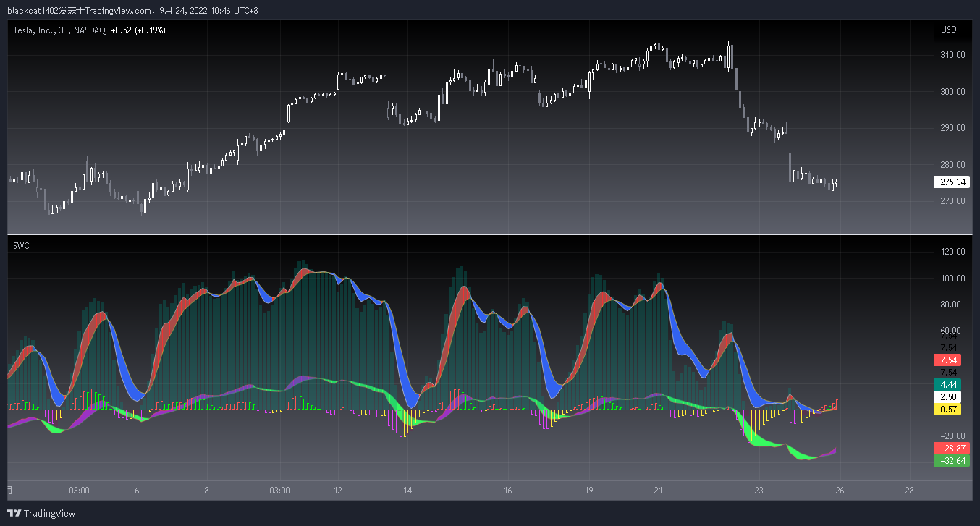Click the red -28.87 value tag
The image size is (980, 526).
(952, 449)
